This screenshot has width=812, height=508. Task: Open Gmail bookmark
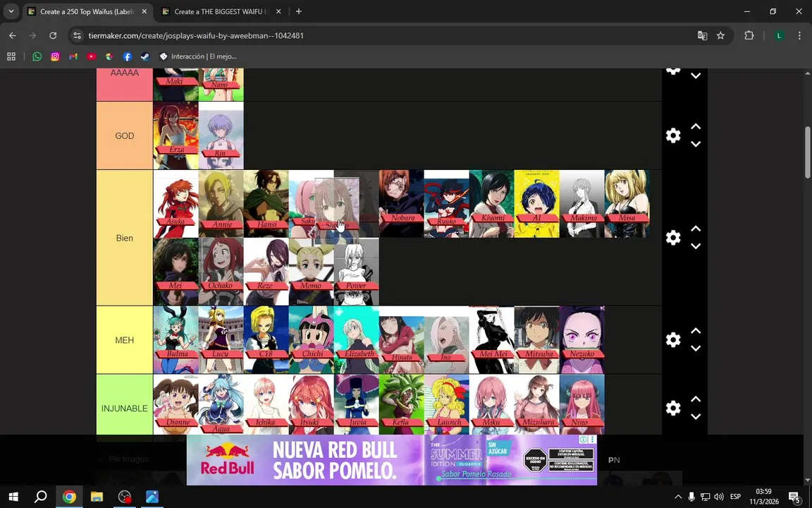(73, 56)
